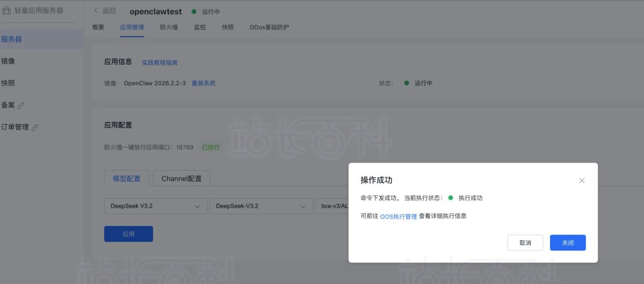
Task: Open the DeepSeek V3.2 provider dropdown
Action: (156, 206)
